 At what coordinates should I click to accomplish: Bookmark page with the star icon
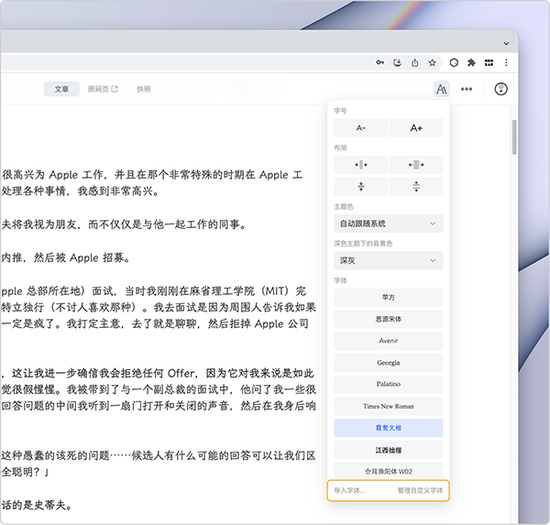432,63
